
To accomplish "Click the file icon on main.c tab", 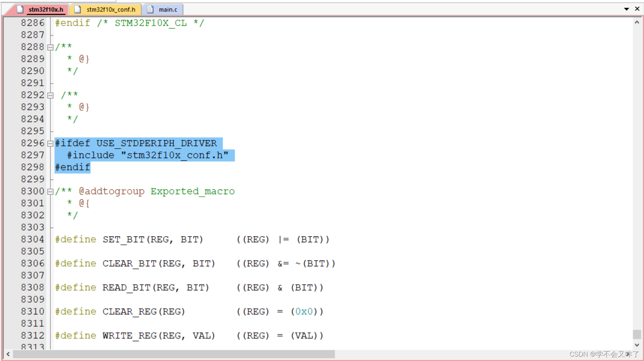I will 150,9.
